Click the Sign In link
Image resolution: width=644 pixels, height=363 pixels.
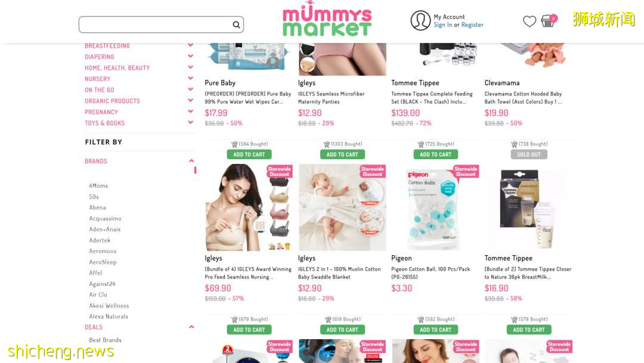(x=442, y=24)
